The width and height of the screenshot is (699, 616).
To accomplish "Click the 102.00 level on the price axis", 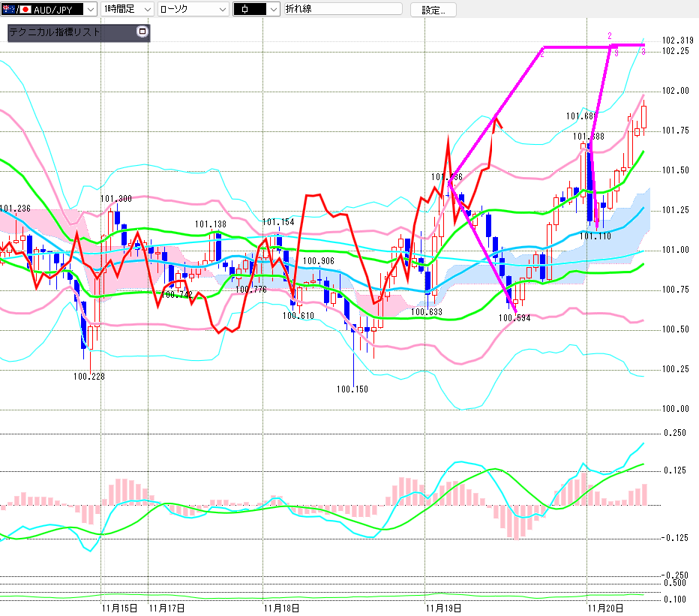I will pos(676,92).
